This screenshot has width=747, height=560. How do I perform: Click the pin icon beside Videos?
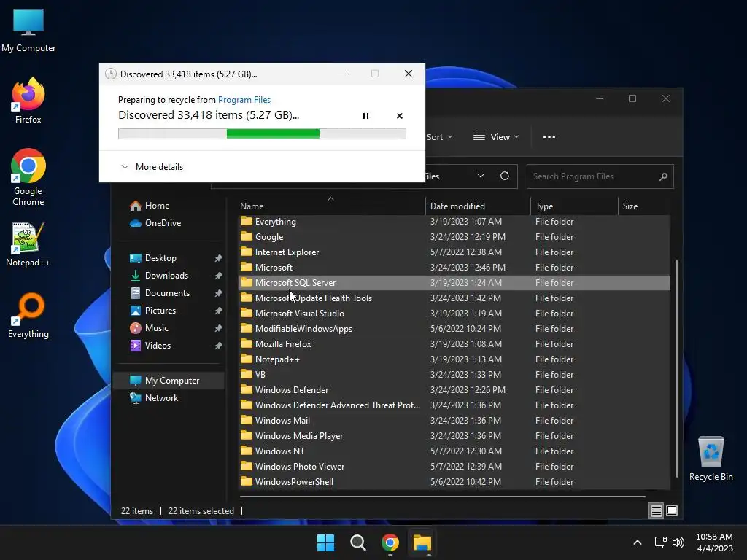point(218,346)
